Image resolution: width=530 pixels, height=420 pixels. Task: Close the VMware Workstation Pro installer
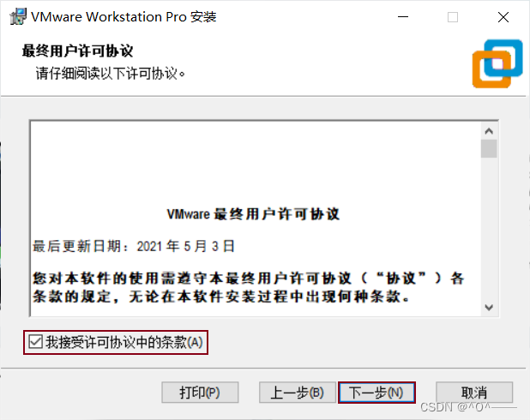click(x=503, y=17)
